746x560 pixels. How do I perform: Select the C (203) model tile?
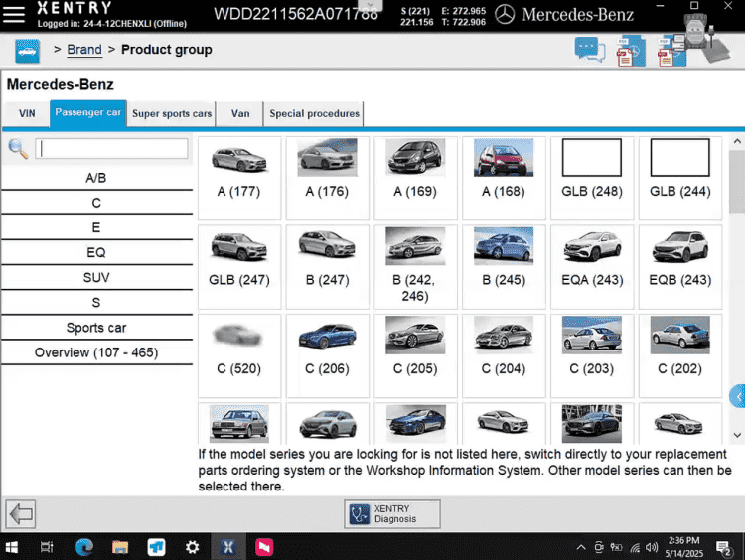tap(592, 356)
